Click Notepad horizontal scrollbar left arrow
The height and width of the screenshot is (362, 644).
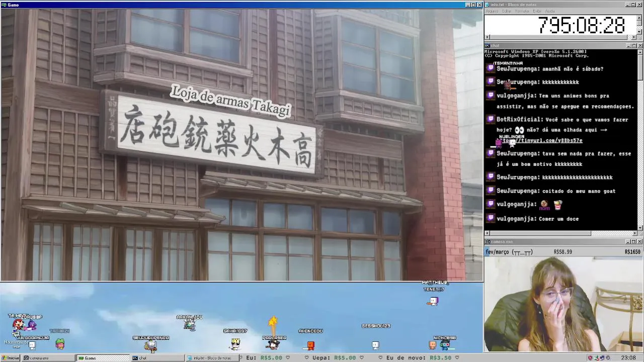pos(487,38)
